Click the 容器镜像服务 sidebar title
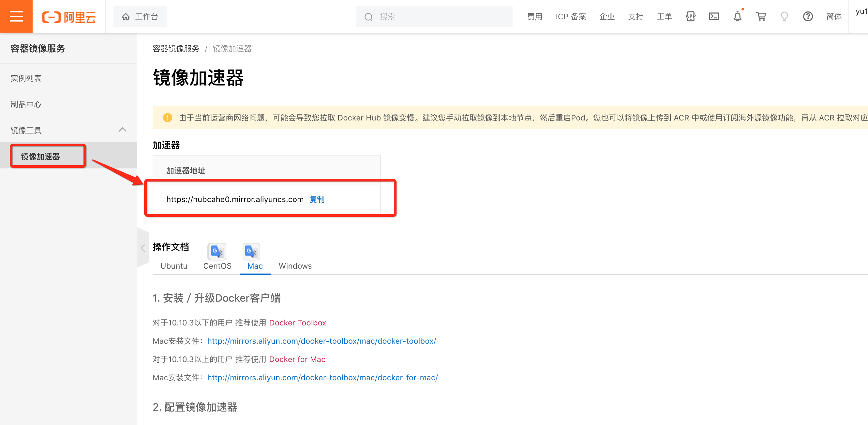The image size is (868, 425). [x=38, y=49]
